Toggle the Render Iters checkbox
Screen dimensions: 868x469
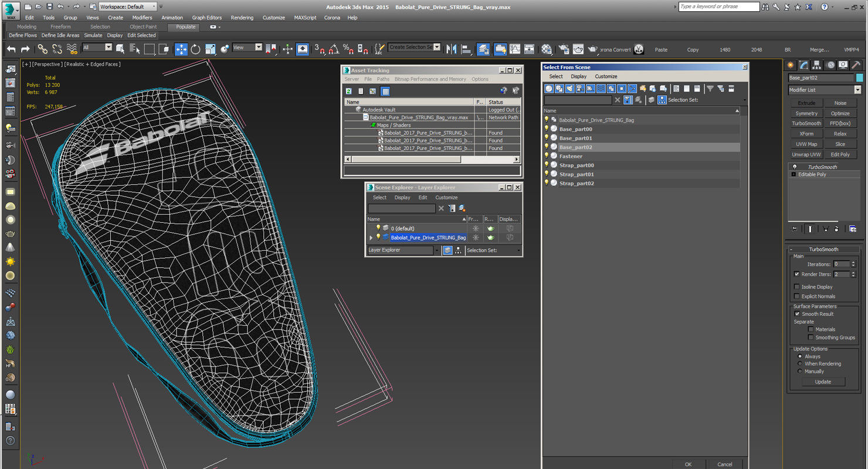click(x=796, y=274)
